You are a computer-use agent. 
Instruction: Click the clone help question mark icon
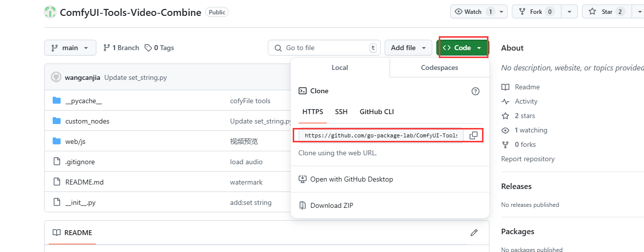coord(476,91)
